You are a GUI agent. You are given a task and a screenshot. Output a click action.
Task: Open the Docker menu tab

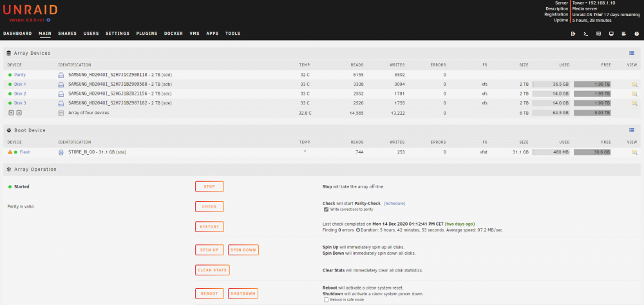click(173, 34)
